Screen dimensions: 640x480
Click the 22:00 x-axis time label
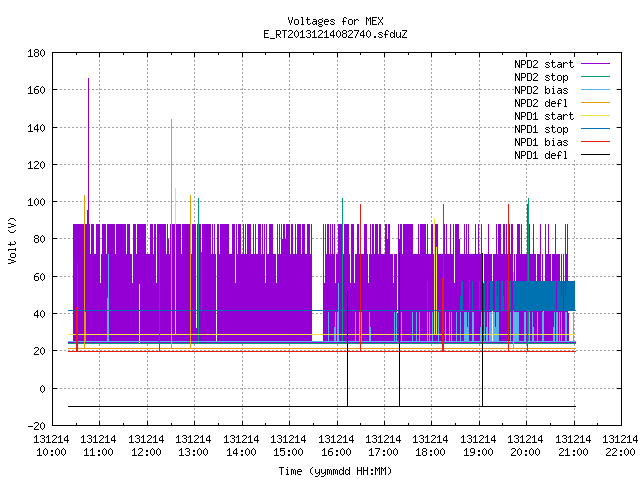click(x=620, y=453)
